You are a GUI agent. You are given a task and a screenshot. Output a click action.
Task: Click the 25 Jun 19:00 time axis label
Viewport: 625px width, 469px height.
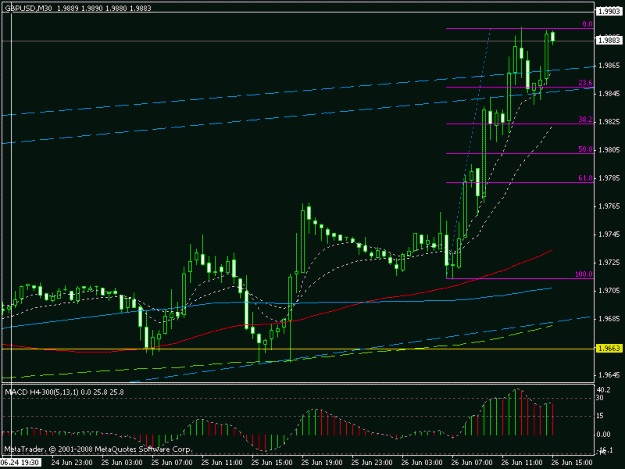point(322,463)
